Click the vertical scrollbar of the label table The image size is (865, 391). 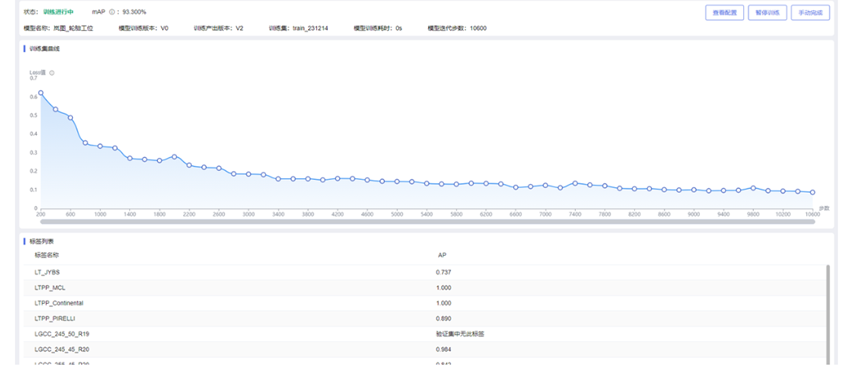tap(827, 314)
